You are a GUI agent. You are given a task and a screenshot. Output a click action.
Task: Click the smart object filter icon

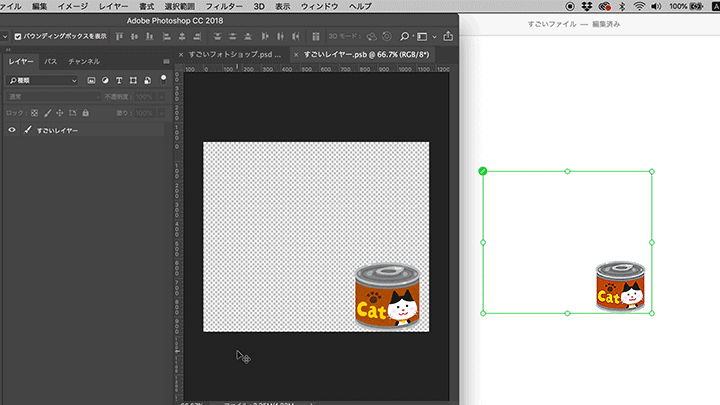click(x=147, y=80)
